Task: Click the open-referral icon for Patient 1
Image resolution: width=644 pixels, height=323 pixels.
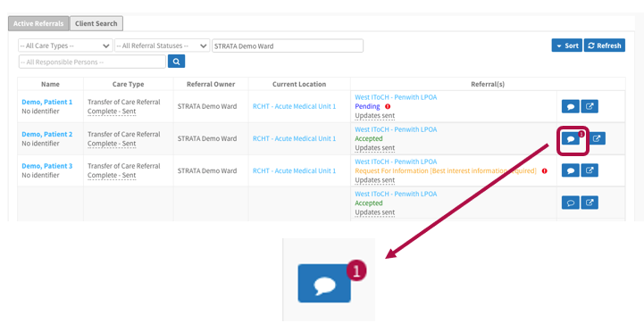Action: tap(590, 106)
